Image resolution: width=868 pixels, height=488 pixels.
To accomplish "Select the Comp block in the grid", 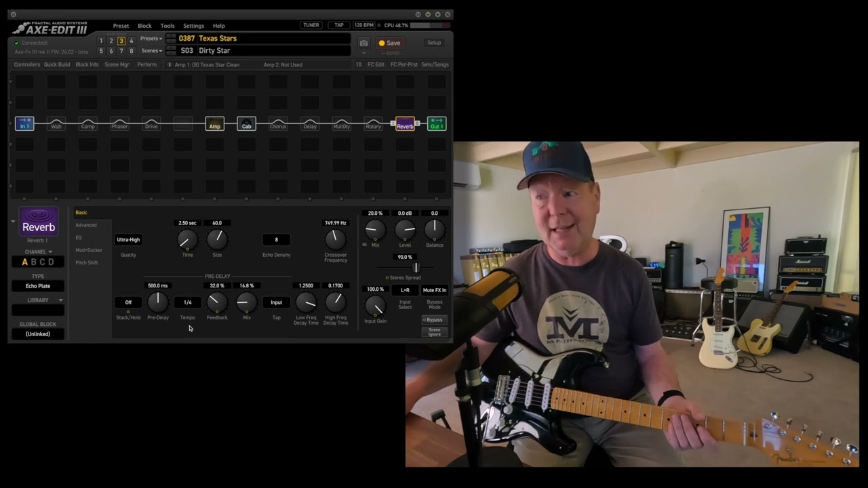I will (88, 124).
